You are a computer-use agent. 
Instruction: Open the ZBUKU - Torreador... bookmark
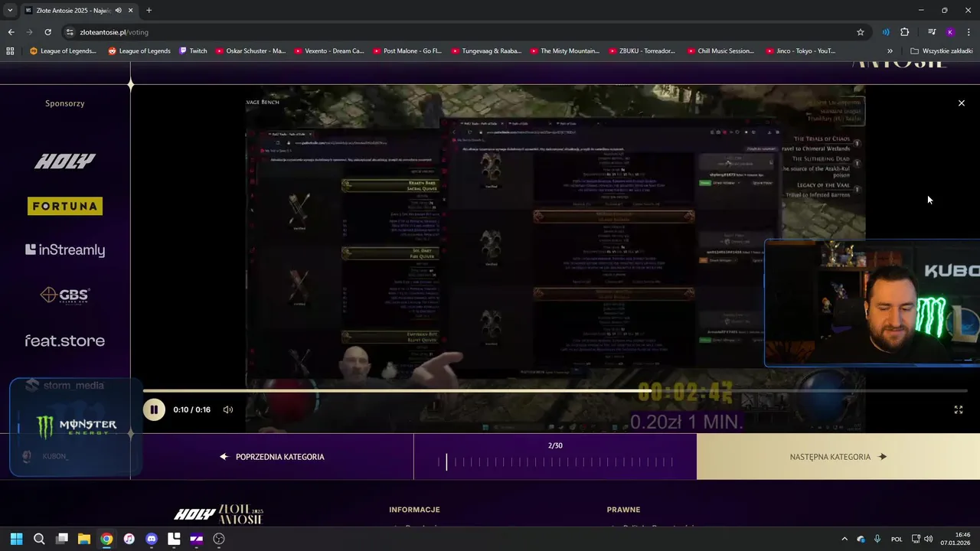[642, 51]
